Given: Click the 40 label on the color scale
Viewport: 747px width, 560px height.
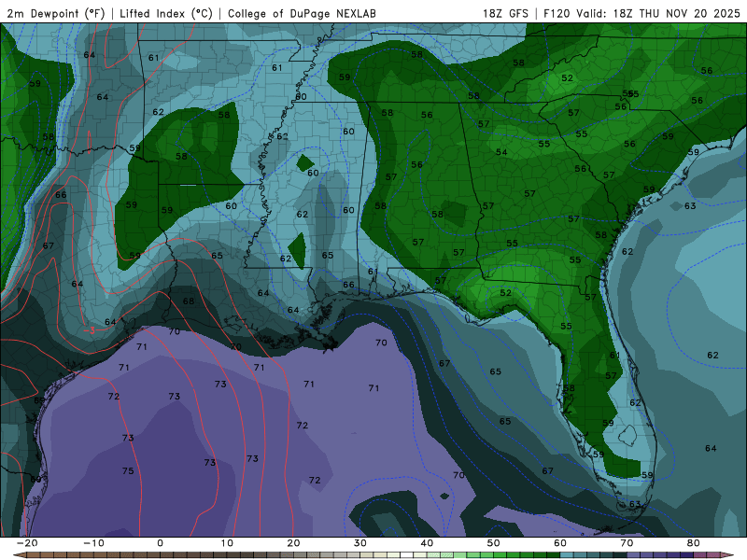Looking at the screenshot, I should 427,543.
